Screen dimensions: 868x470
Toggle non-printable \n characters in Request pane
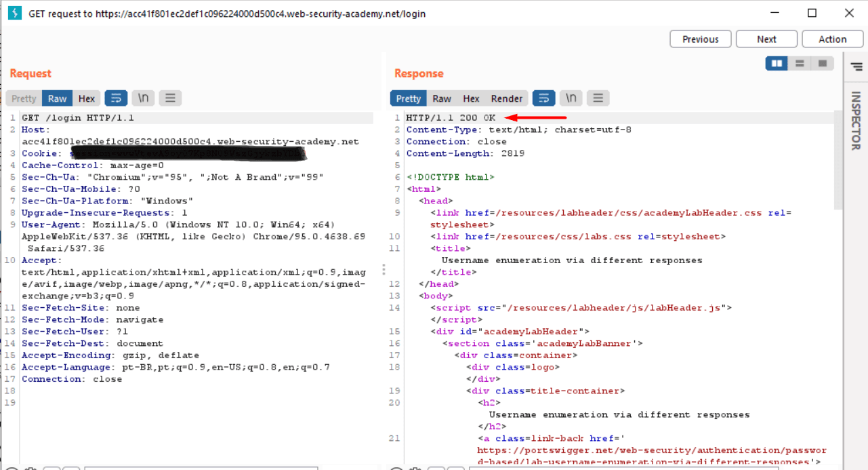143,98
